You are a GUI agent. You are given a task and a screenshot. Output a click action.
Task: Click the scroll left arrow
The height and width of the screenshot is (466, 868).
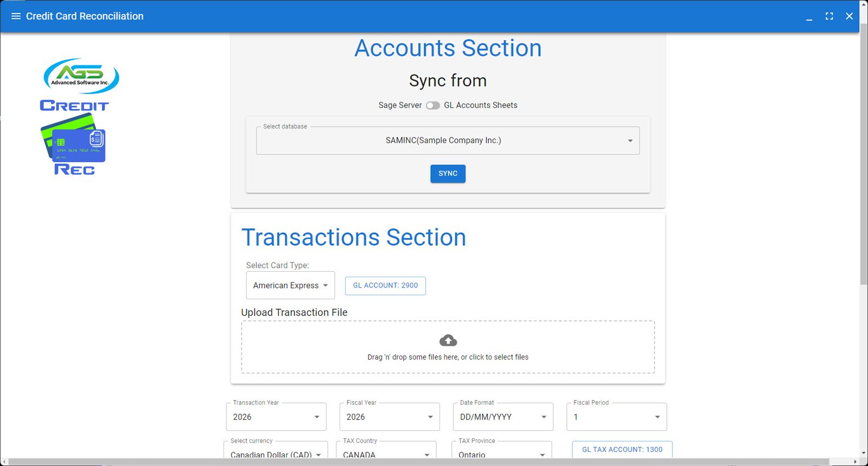pyautogui.click(x=4, y=462)
